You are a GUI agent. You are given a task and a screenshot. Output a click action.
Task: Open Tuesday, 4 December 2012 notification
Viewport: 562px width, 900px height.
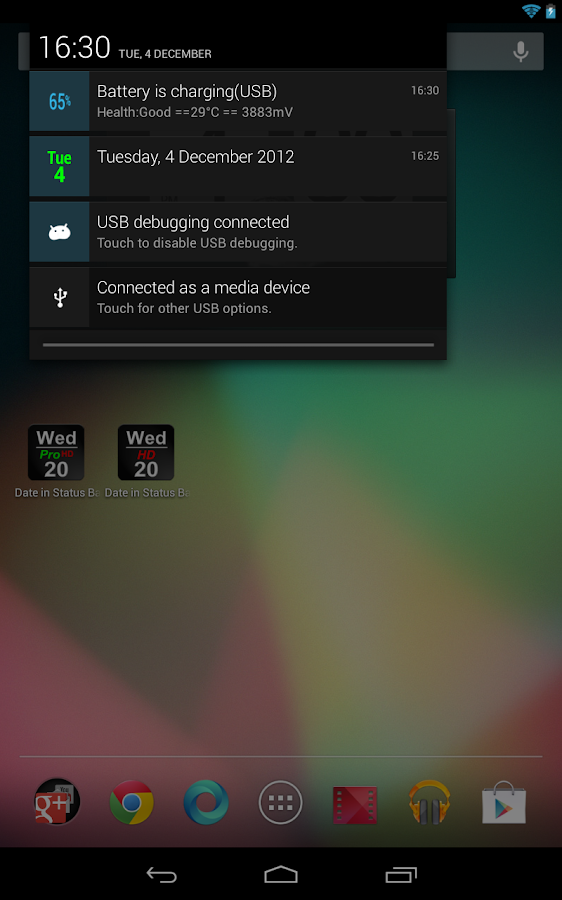coord(238,166)
